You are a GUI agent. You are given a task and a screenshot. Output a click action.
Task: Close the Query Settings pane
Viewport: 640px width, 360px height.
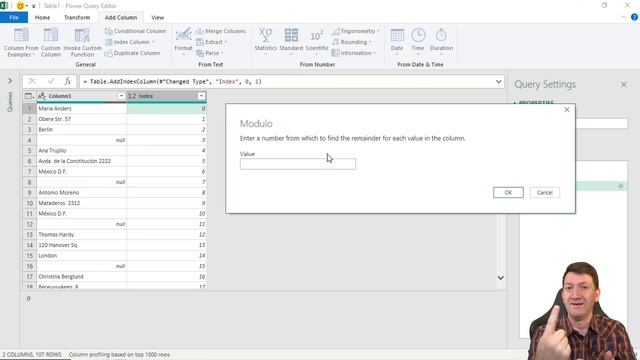624,84
